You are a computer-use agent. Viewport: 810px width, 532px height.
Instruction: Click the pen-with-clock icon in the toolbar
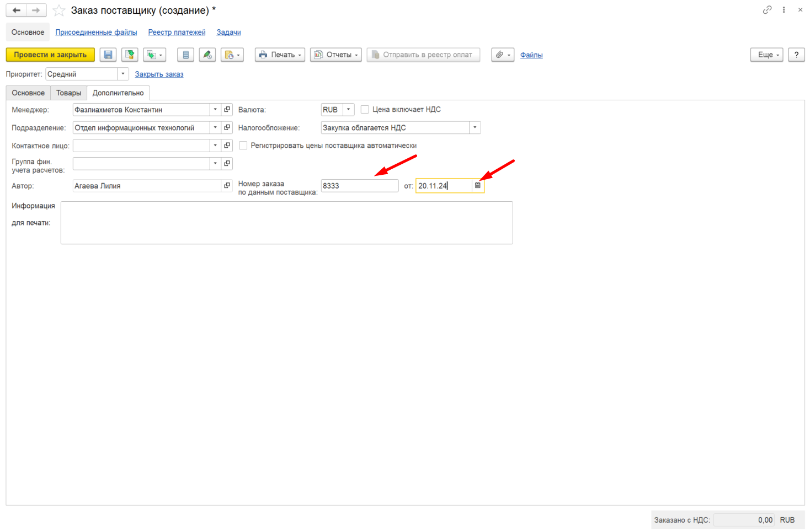pyautogui.click(x=207, y=55)
